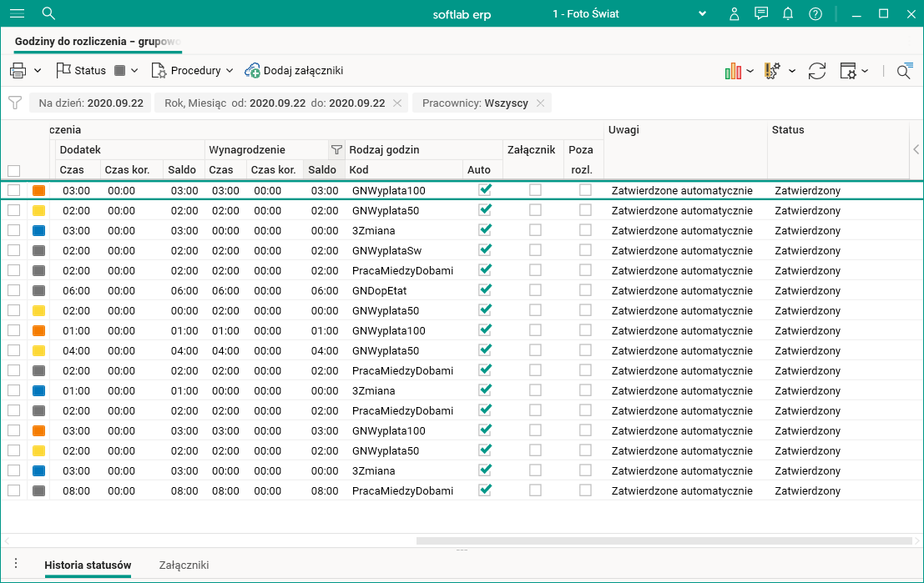Click the printer icon
The height and width of the screenshot is (583, 924).
point(18,71)
